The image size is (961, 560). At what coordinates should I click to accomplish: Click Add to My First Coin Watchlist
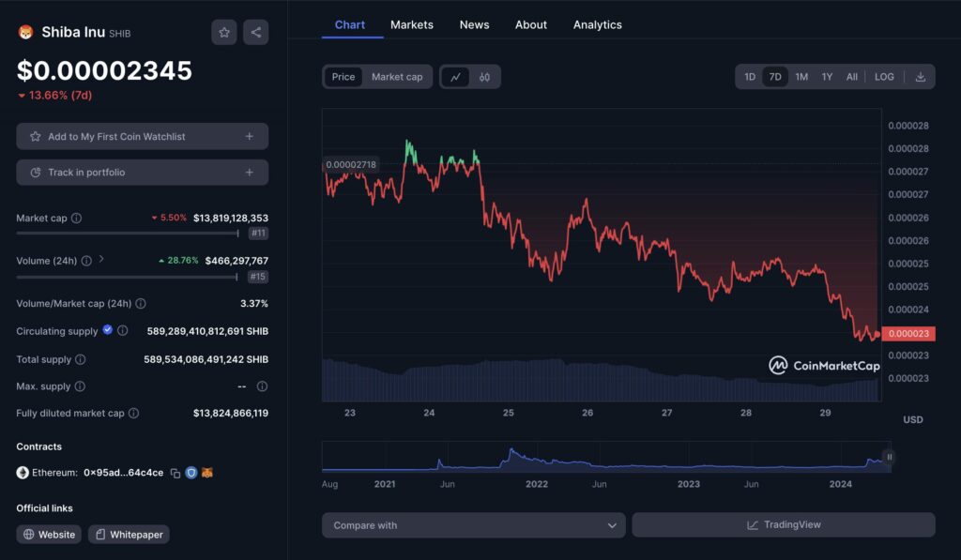(x=142, y=136)
